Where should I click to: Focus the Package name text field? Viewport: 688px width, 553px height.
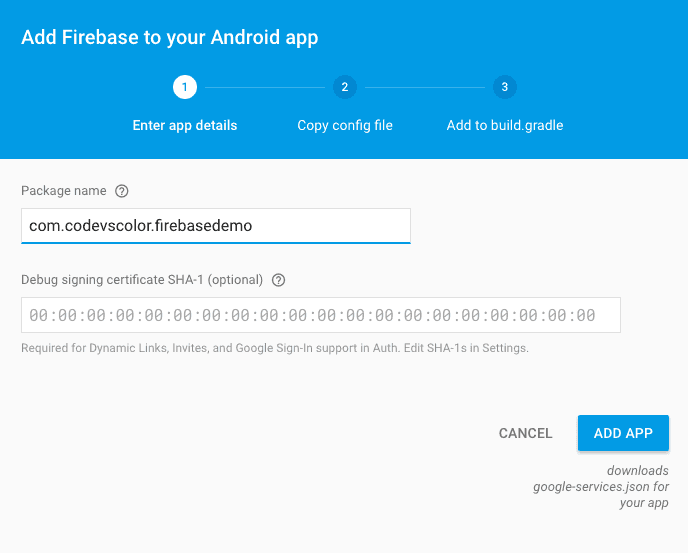[x=215, y=226]
